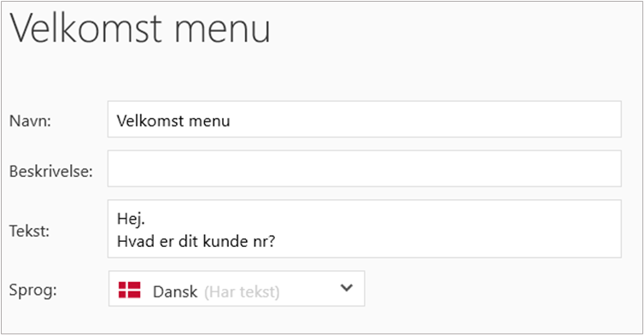644x335 pixels.
Task: Click the large "Velkomst menu" page heading
Action: (x=140, y=27)
